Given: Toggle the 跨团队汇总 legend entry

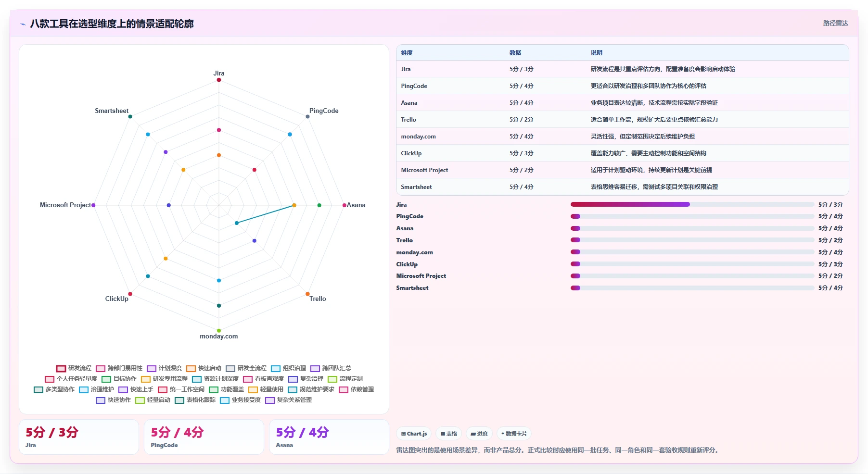Looking at the screenshot, I should pyautogui.click(x=331, y=368).
